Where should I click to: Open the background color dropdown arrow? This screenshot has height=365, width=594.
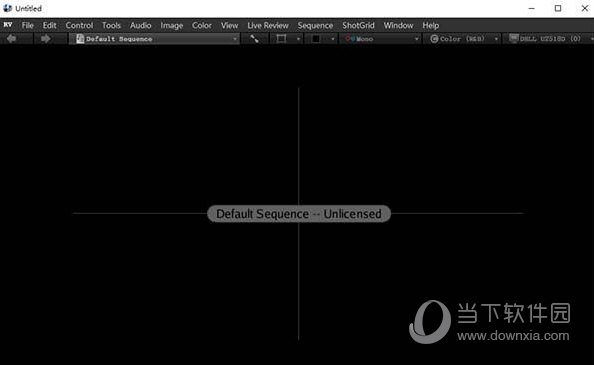click(333, 39)
